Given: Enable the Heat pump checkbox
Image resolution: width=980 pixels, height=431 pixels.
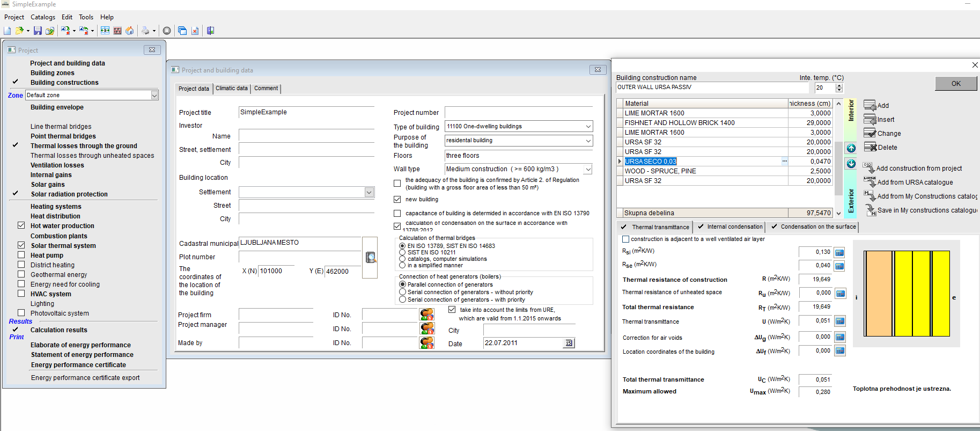Looking at the screenshot, I should (x=21, y=255).
